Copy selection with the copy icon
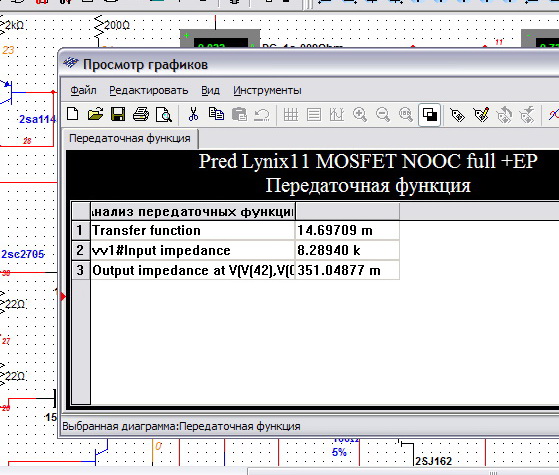The image size is (559, 475). pos(216,114)
